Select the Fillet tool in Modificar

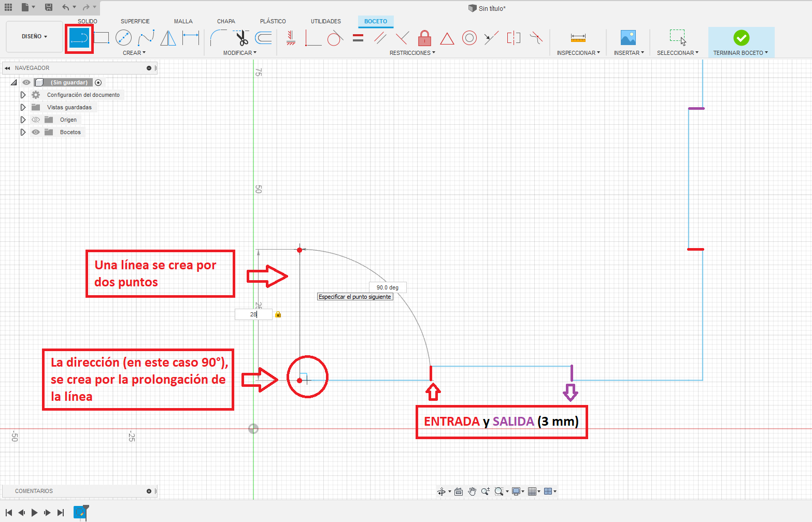[x=218, y=38]
